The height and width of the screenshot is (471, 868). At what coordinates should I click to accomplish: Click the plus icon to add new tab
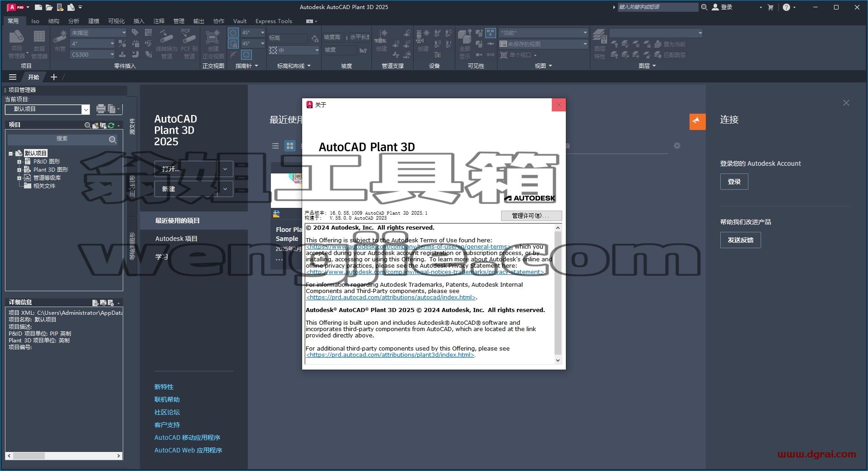point(54,77)
